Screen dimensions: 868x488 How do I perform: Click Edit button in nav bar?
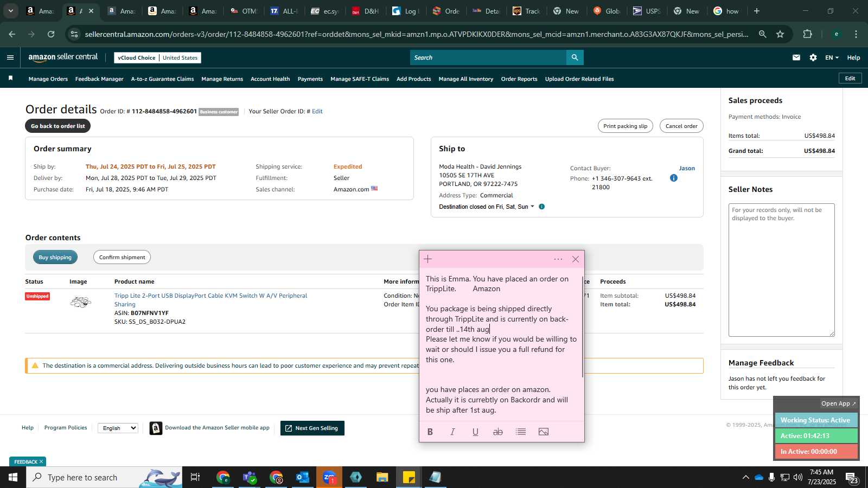850,79
